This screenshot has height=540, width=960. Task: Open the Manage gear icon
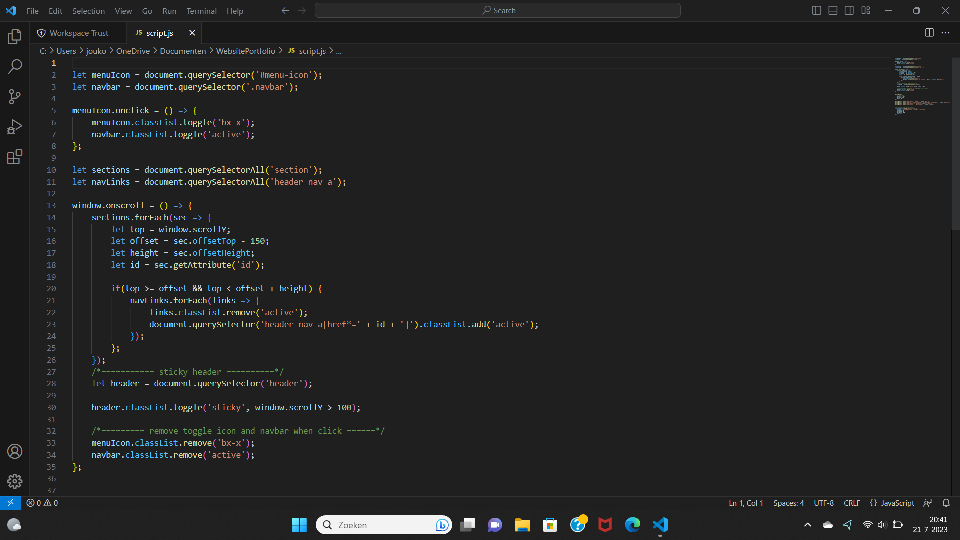pyautogui.click(x=15, y=481)
